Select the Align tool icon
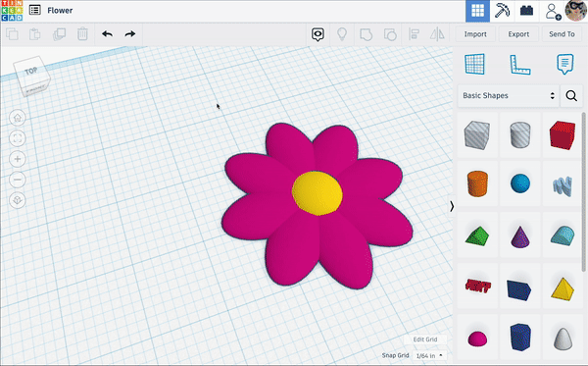The width and height of the screenshot is (588, 366). click(414, 34)
